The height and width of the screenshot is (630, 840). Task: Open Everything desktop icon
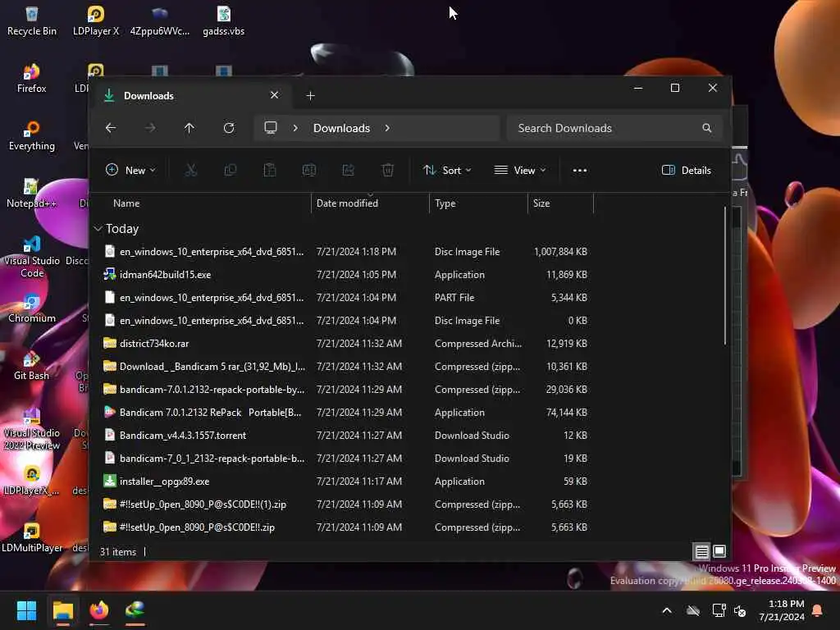click(x=32, y=135)
